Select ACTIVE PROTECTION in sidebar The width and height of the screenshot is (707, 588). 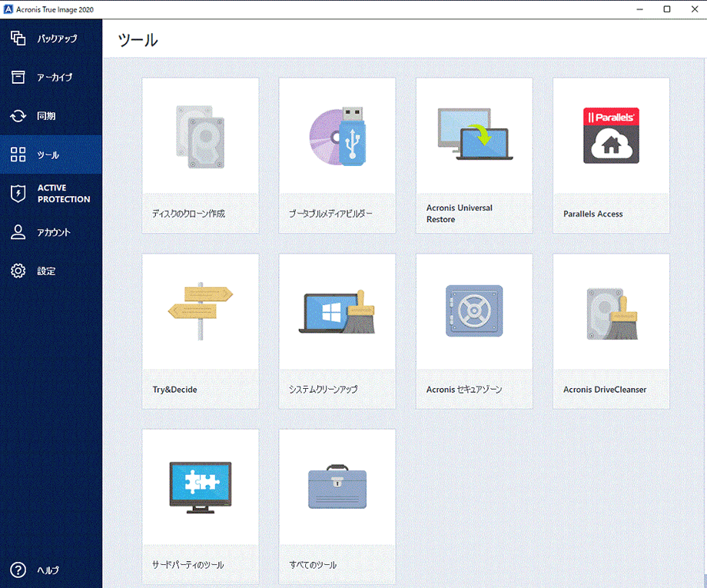click(x=64, y=194)
